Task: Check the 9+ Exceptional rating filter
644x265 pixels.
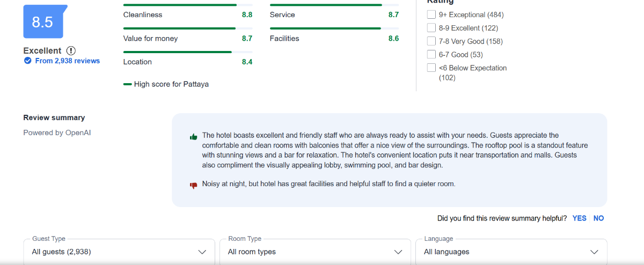Action: [x=431, y=15]
